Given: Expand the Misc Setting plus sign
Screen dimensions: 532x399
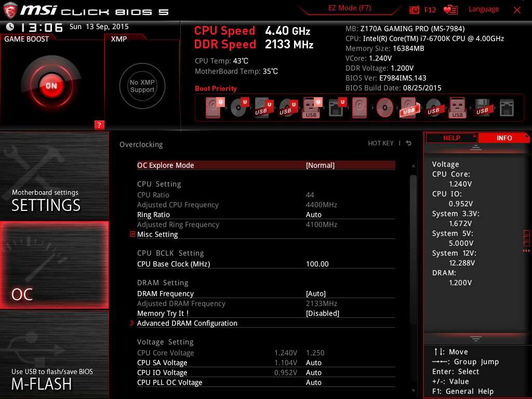Looking at the screenshot, I should [132, 234].
